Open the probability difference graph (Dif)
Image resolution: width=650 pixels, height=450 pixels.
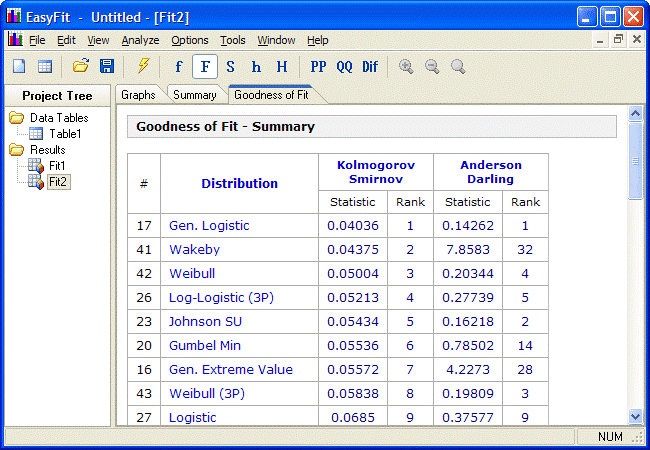pyautogui.click(x=370, y=67)
